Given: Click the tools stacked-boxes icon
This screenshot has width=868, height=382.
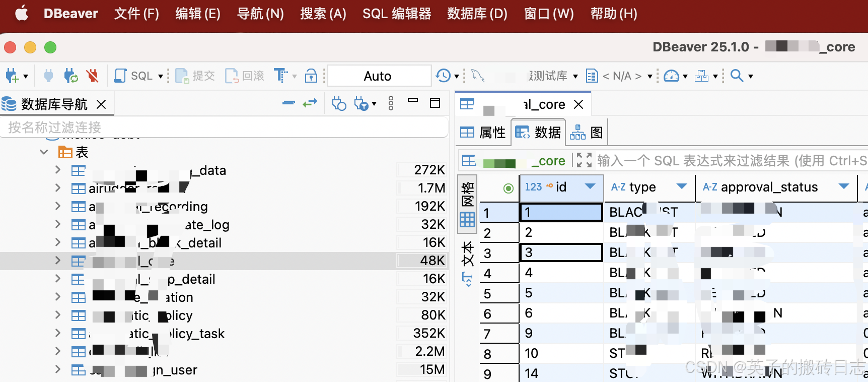Looking at the screenshot, I should pyautogui.click(x=701, y=76).
